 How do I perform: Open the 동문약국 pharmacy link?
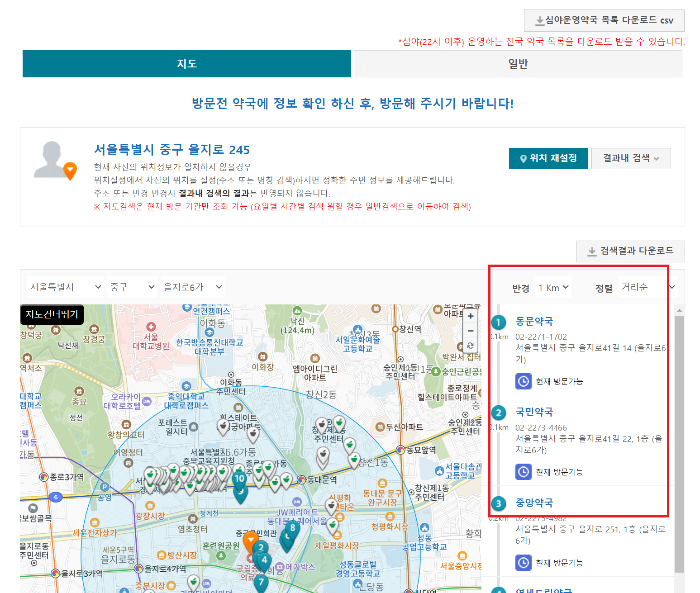[534, 322]
